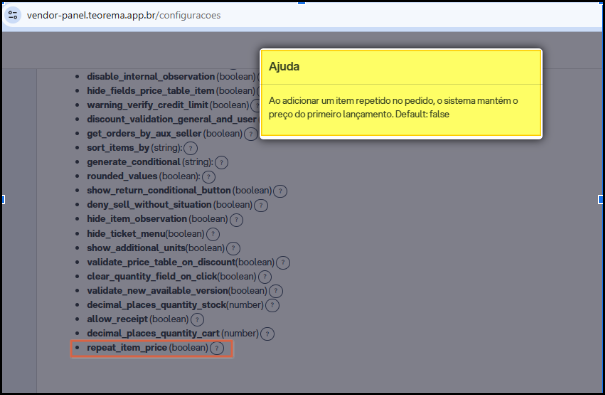Open help for decimal_places_quantity_cart

point(267,334)
